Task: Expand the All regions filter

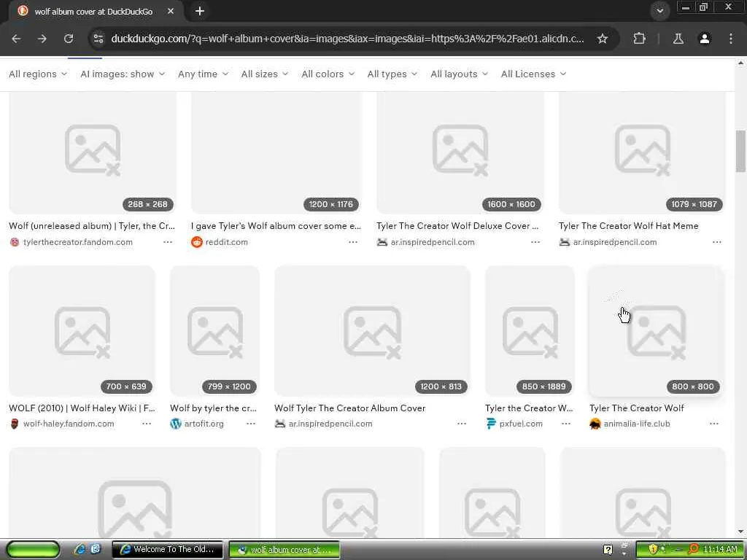Action: [x=38, y=74]
